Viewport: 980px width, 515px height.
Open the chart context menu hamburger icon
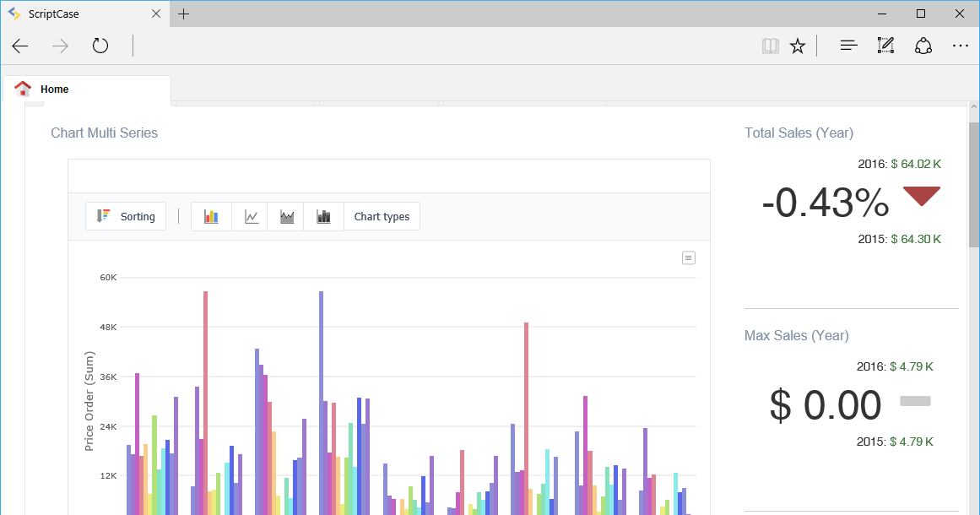click(689, 257)
